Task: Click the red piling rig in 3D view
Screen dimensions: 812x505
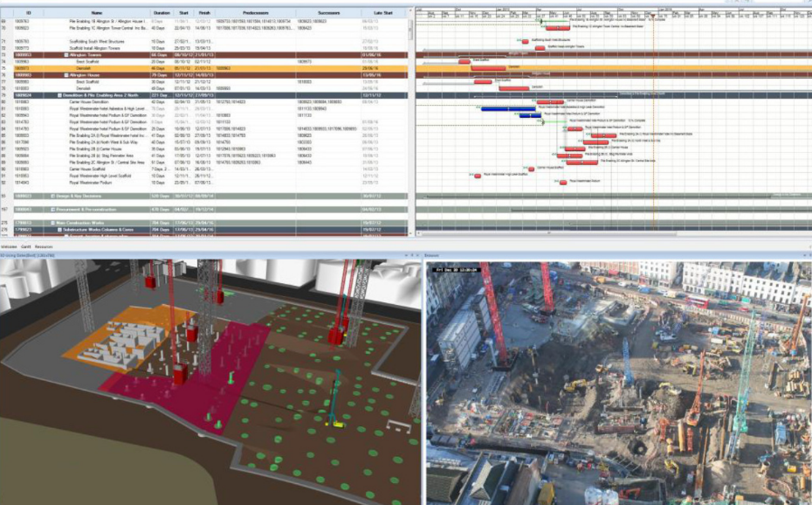Action: click(336, 335)
